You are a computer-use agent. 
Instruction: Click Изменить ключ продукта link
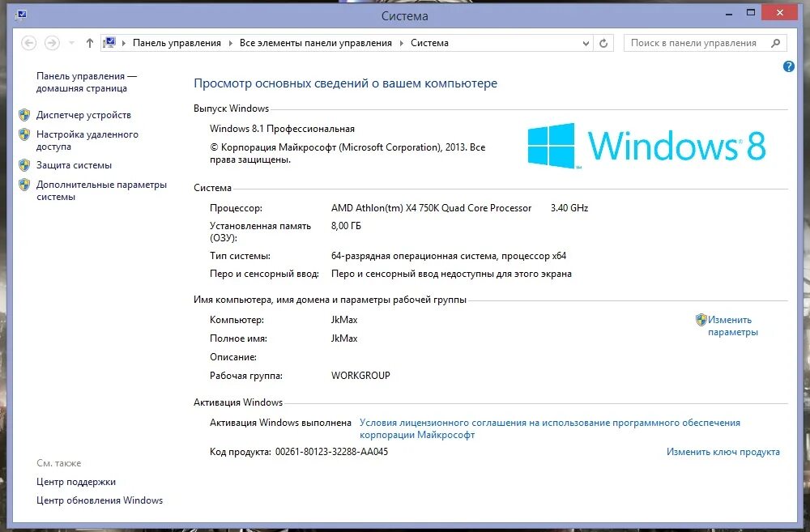pos(723,452)
